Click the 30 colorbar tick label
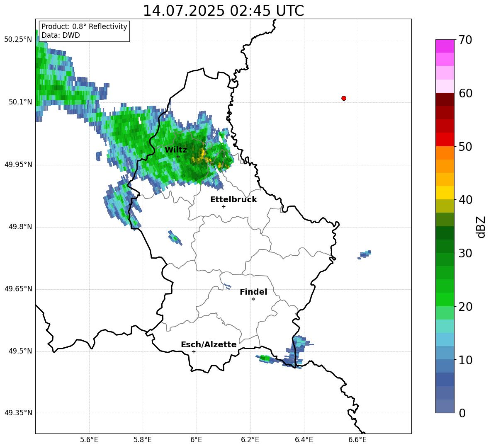Viewport: 491px width, 448px height. tap(465, 253)
